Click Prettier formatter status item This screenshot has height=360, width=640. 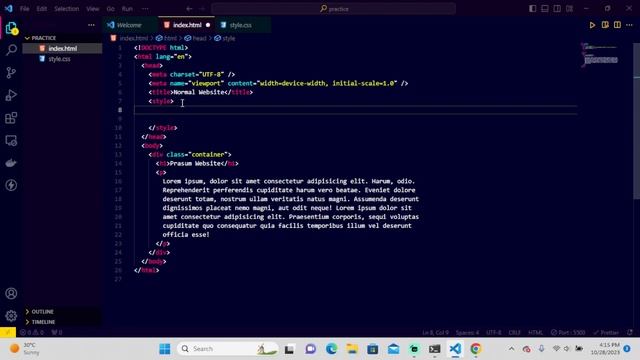click(606, 332)
